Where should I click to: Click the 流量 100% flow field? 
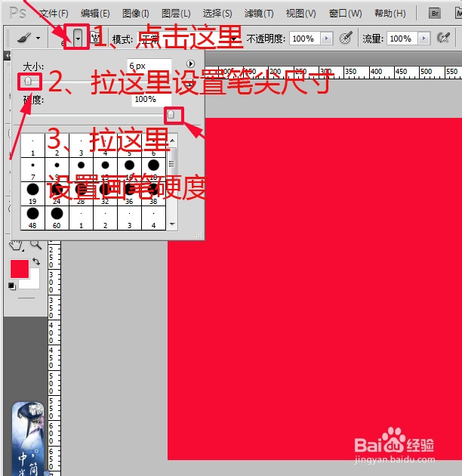pyautogui.click(x=402, y=39)
